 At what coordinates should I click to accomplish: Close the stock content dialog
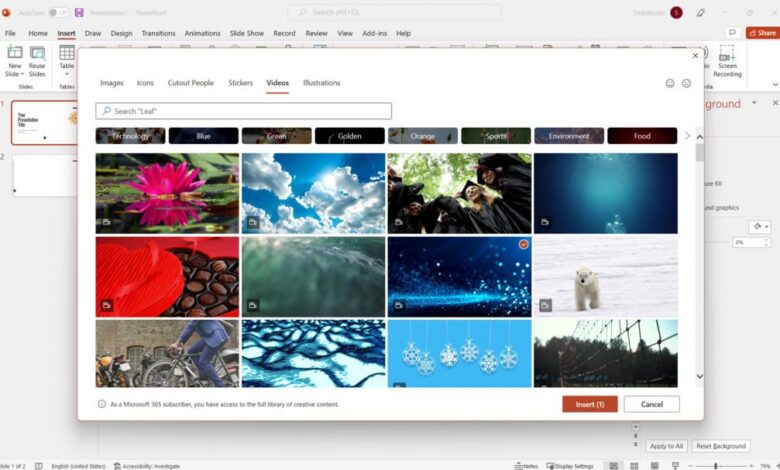pyautogui.click(x=695, y=56)
